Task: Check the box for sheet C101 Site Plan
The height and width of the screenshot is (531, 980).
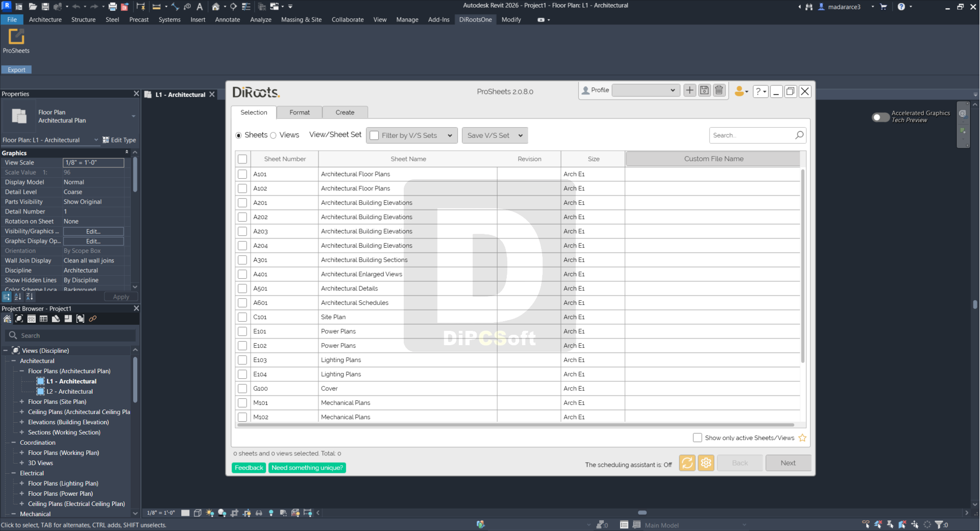Action: 242,317
